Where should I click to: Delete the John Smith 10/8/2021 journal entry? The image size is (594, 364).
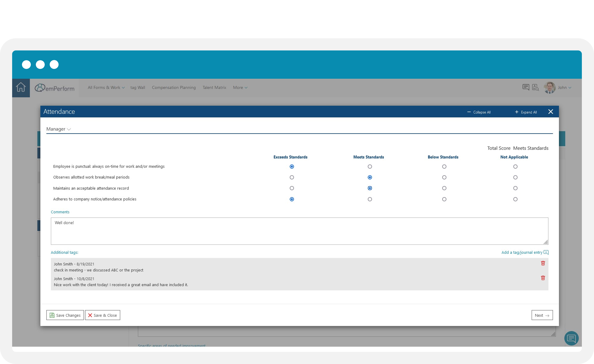(x=543, y=278)
